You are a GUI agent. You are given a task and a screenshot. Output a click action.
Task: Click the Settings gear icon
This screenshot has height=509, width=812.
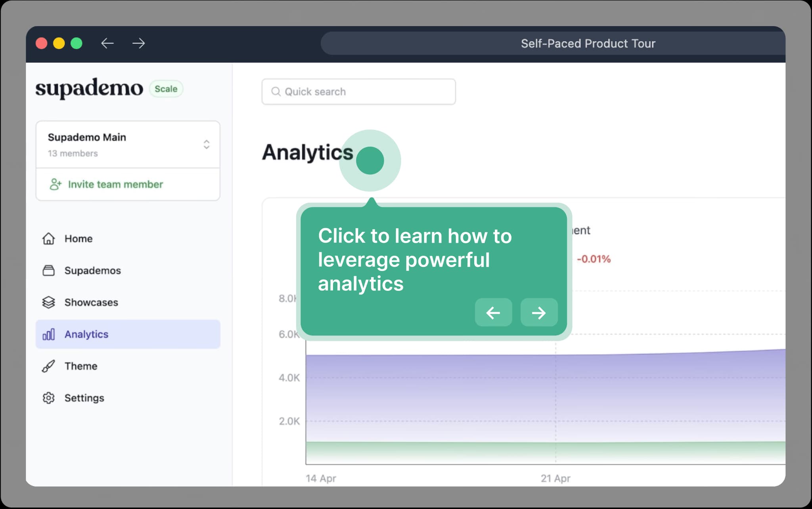[48, 398]
